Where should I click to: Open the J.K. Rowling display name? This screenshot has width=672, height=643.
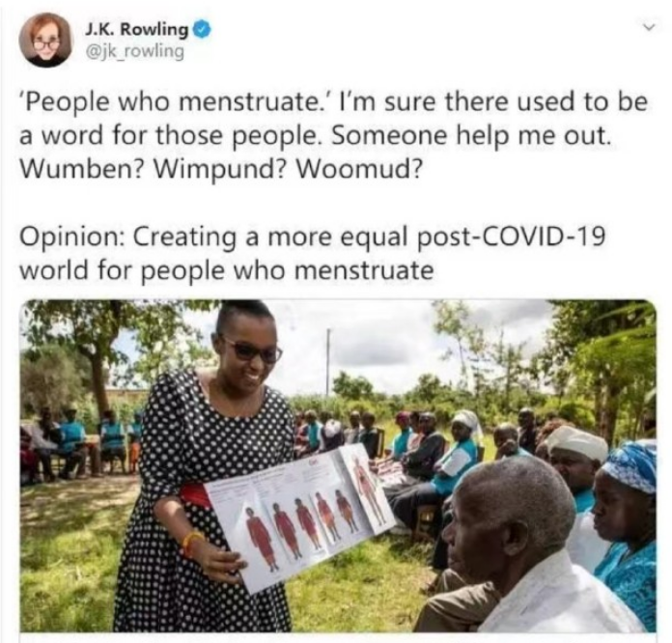point(137,29)
